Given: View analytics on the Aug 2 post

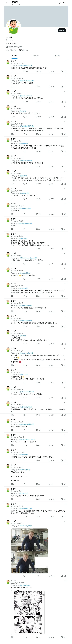Looking at the screenshot, I should (50, 134).
